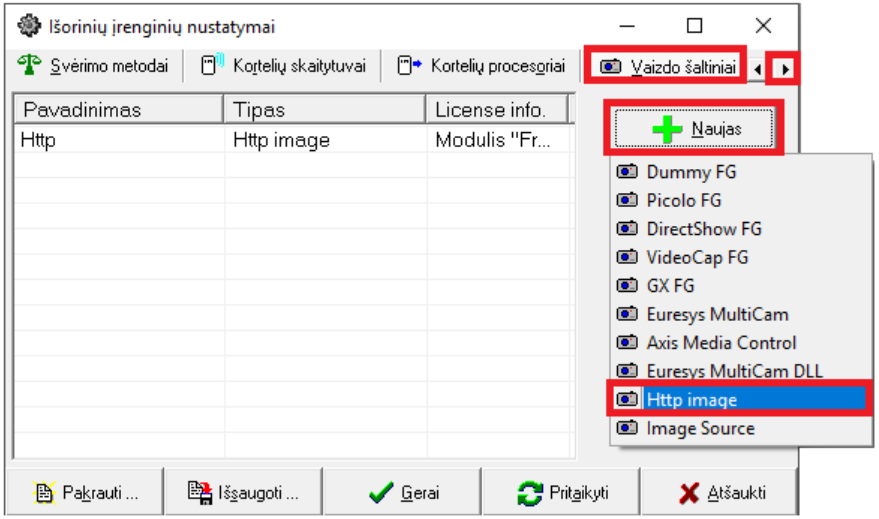
Task: Open the Kortelių skaitytuvai tab
Action: 284,67
